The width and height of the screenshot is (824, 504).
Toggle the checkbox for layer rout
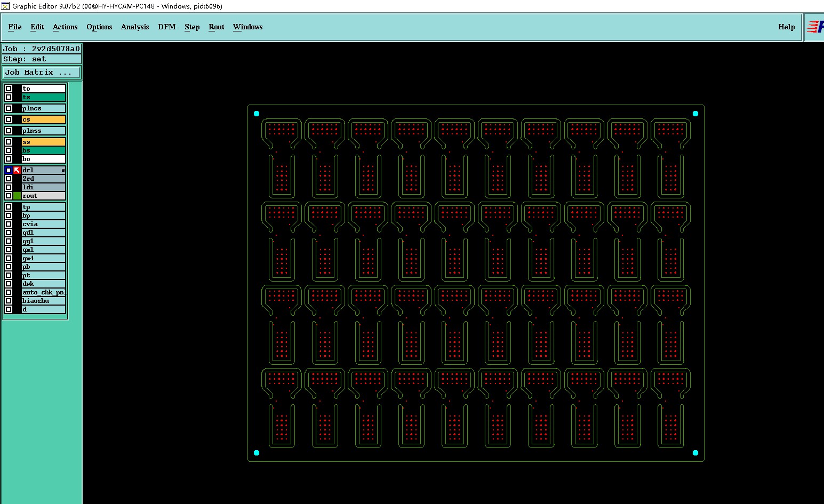9,196
